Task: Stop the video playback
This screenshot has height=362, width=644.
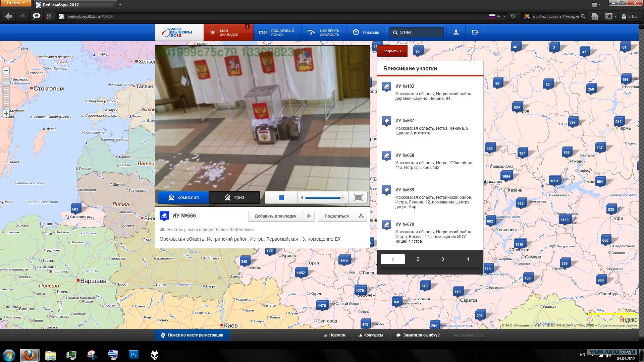Action: [x=282, y=198]
